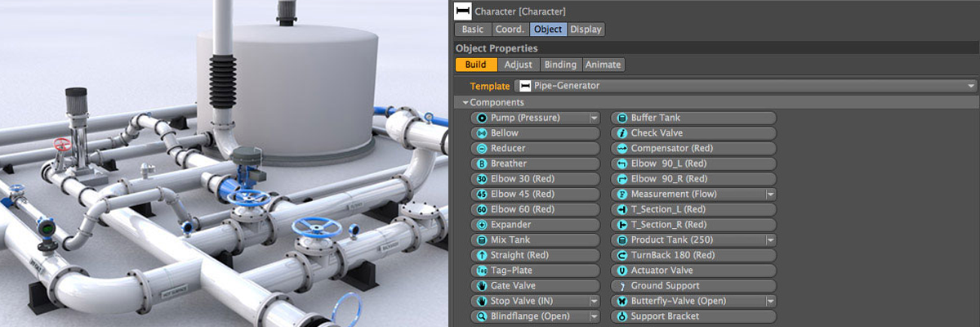Click the Bellow component icon
The width and height of the screenshot is (980, 327).
(x=482, y=133)
